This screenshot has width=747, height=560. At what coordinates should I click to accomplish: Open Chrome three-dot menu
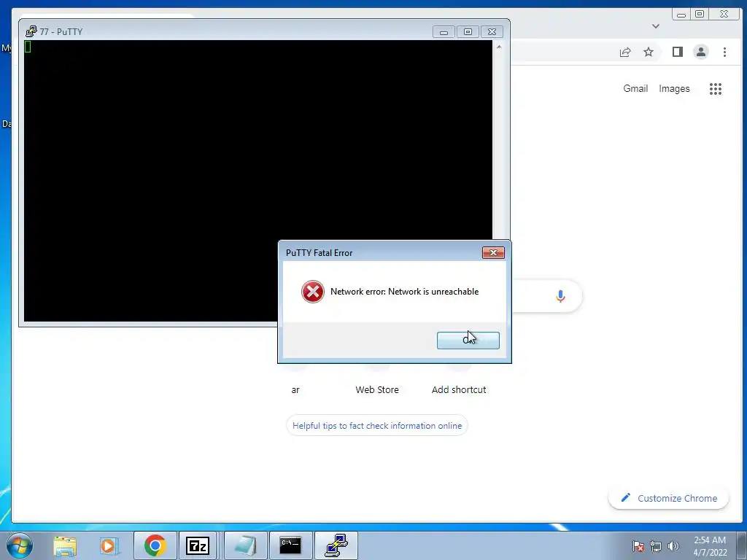pos(724,52)
